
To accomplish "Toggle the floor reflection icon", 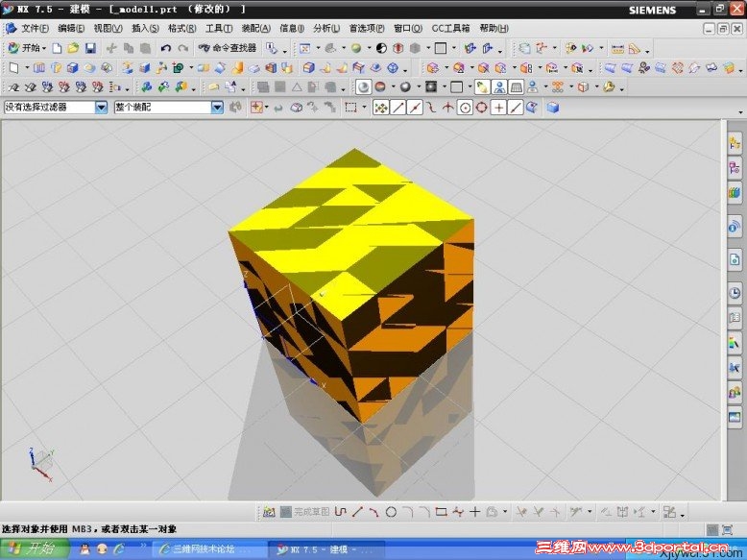I will tap(499, 87).
